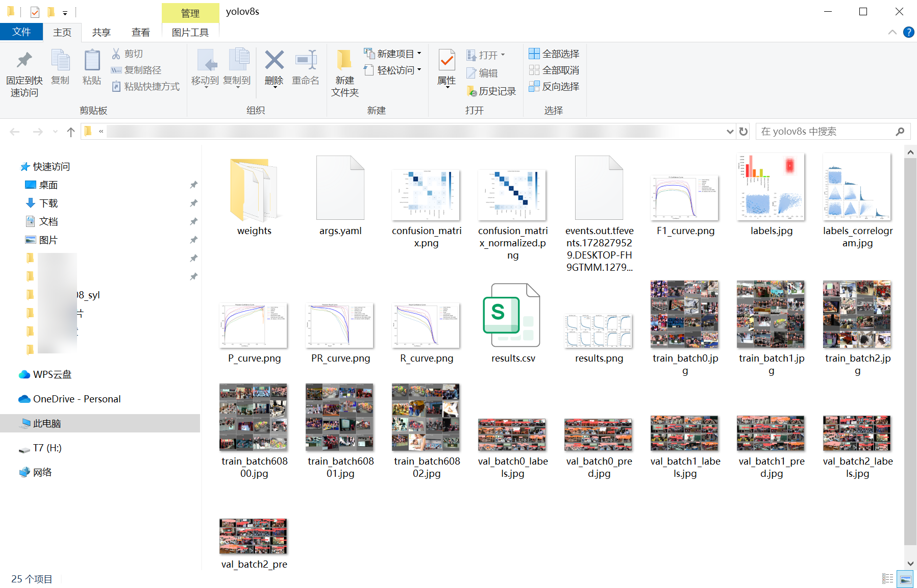
Task: Switch to Share (共享) tab
Action: point(102,32)
